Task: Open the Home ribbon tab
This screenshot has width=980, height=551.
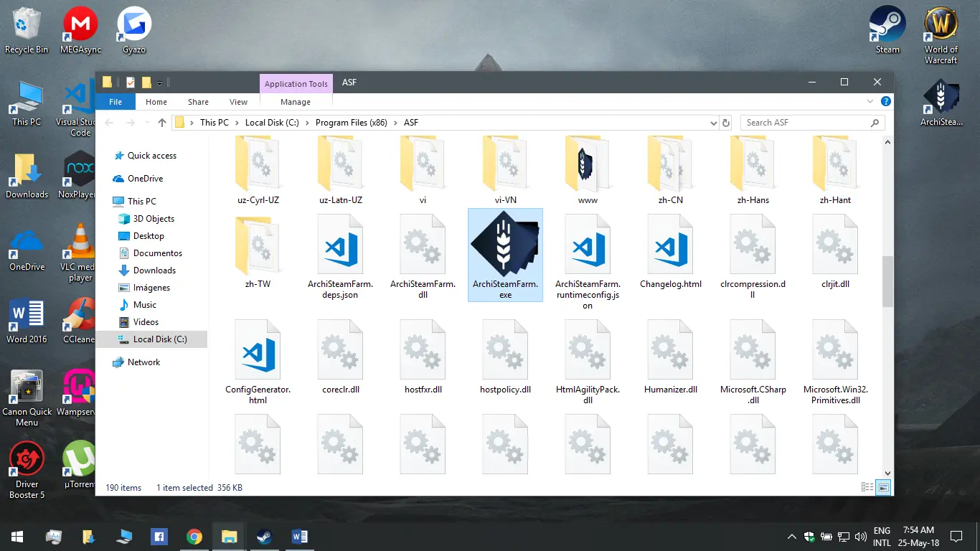Action: 156,102
